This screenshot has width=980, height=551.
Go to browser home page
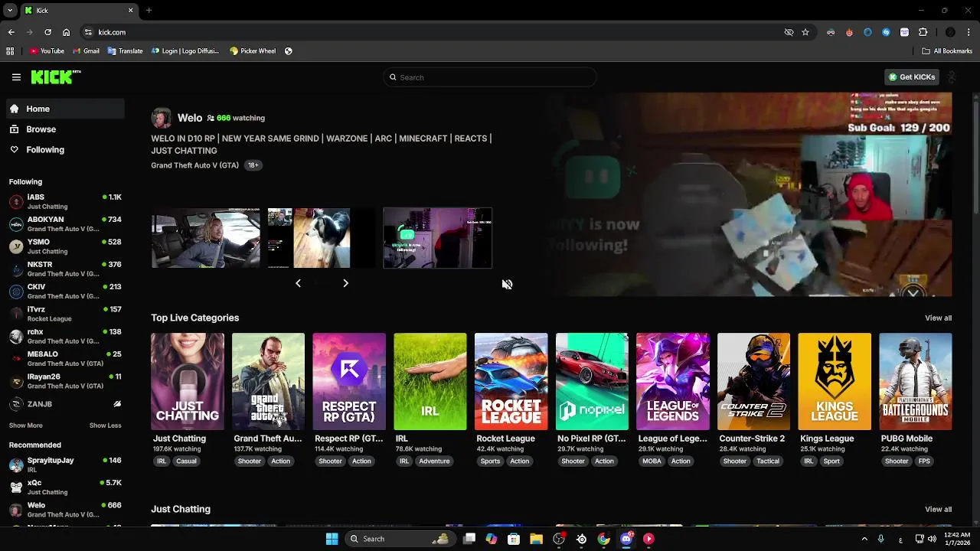(x=67, y=32)
